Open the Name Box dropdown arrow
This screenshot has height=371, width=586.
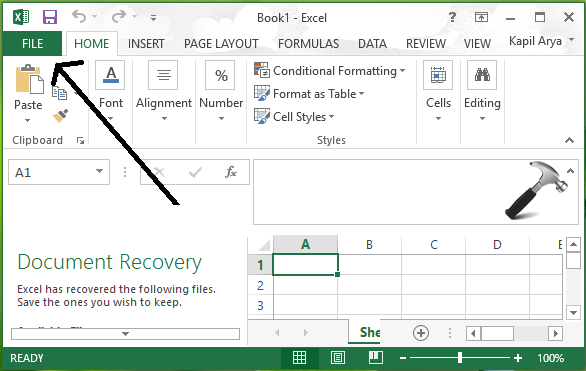coord(99,171)
